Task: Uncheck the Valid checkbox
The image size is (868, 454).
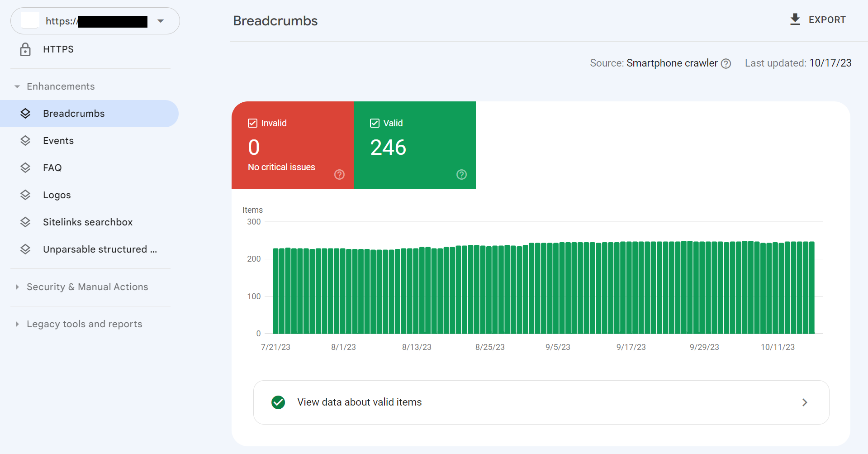Action: pos(375,123)
